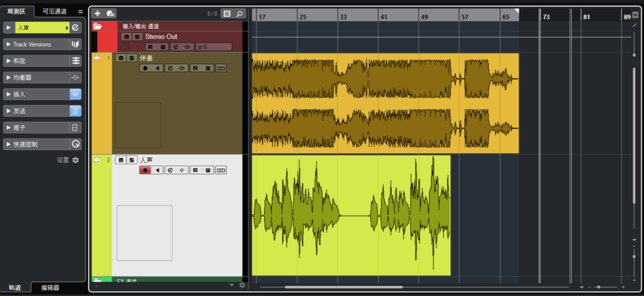Click the horizontal timeline scrollbar

(344, 287)
